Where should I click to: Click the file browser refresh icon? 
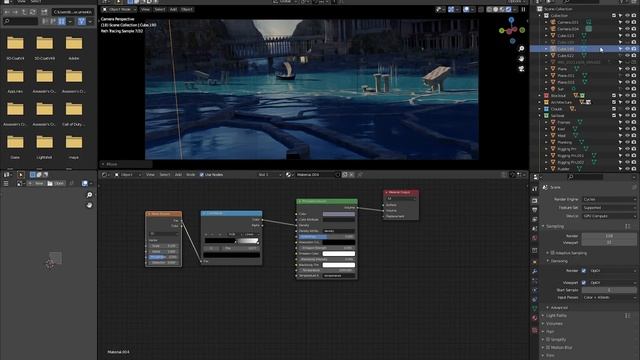34,12
